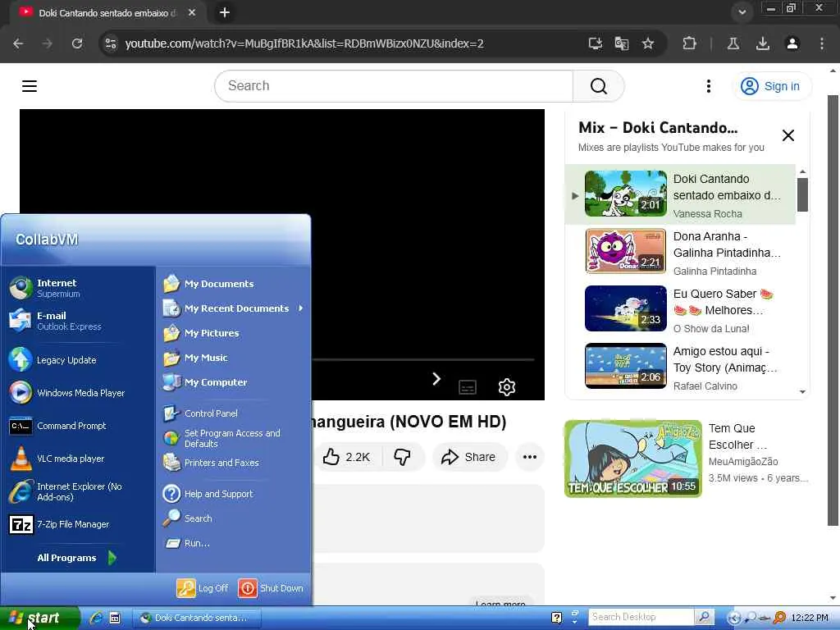Click Log Off button
The height and width of the screenshot is (630, 840).
pyautogui.click(x=203, y=588)
